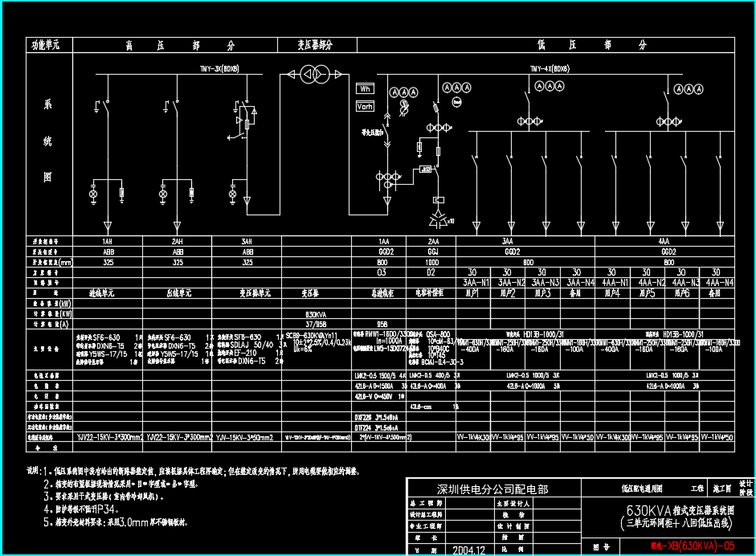This screenshot has width=756, height=556.
Task: Click the 功能单元 header cell
Action: click(49, 45)
